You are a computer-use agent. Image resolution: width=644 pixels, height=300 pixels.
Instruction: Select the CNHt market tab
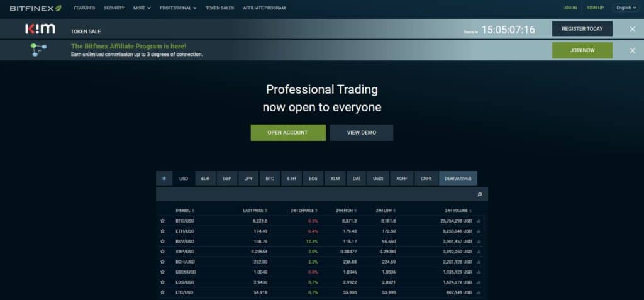pos(426,179)
